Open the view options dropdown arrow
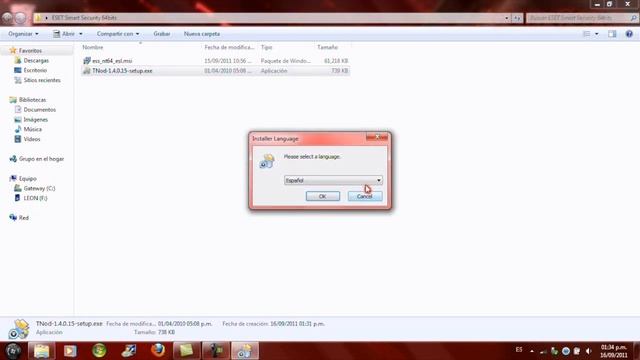Viewport: 640px width, 360px height. coord(597,34)
